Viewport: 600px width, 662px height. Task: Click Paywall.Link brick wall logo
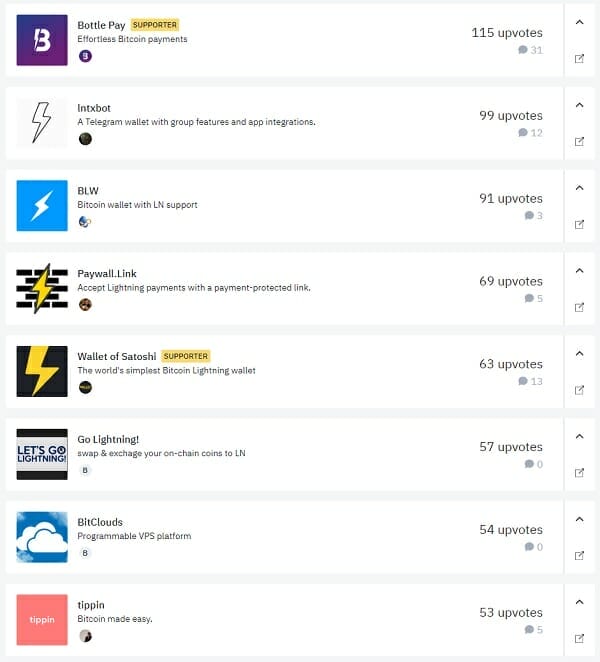coord(42,288)
